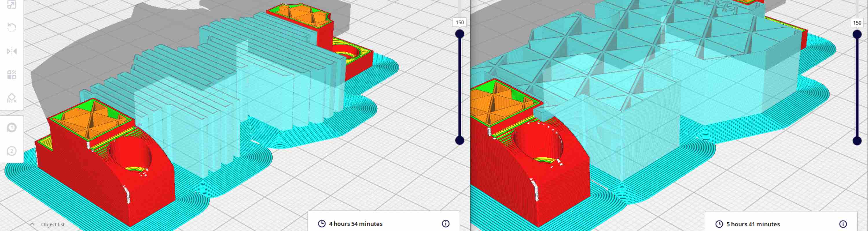The width and height of the screenshot is (868, 231).
Task: Choose extruder 2 button
Action: (12, 151)
